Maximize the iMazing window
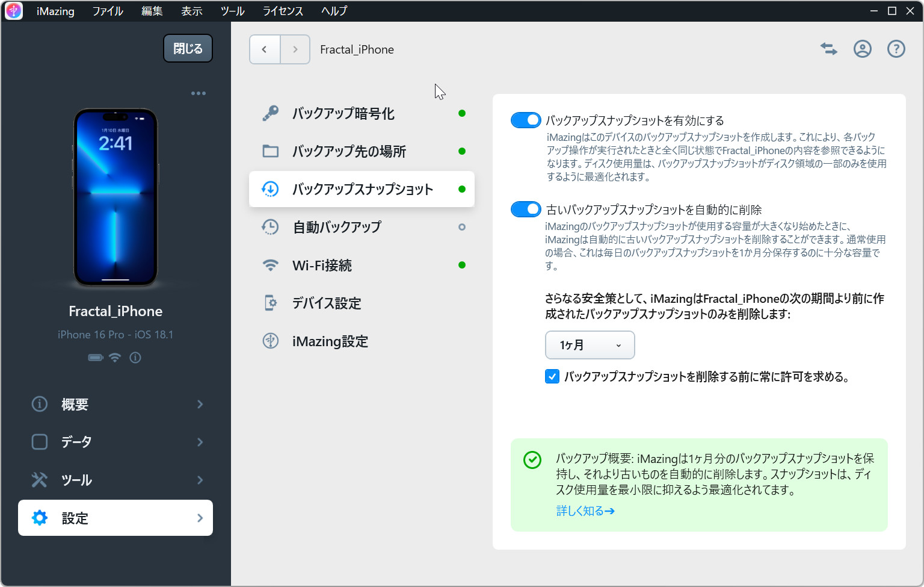Screen dimensions: 924x587 tap(892, 11)
